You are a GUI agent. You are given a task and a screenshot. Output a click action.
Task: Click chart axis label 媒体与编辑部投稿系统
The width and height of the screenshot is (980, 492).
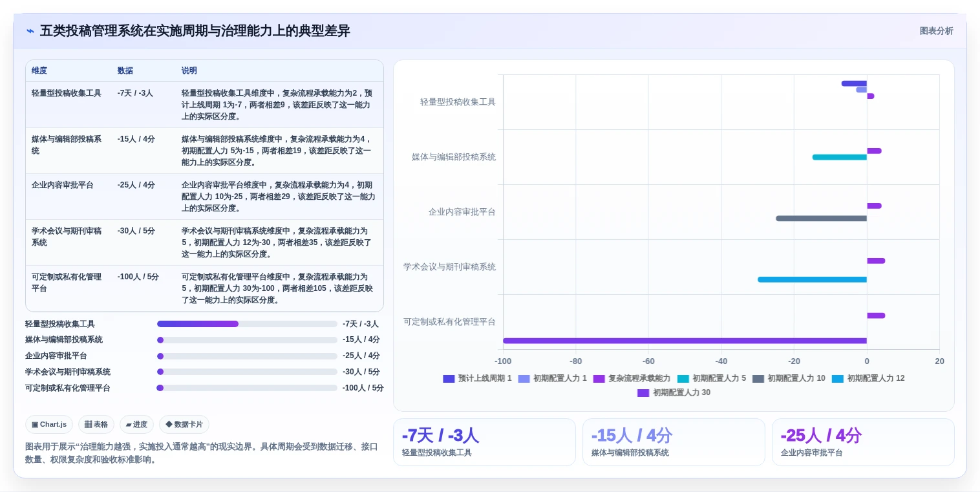pos(454,157)
